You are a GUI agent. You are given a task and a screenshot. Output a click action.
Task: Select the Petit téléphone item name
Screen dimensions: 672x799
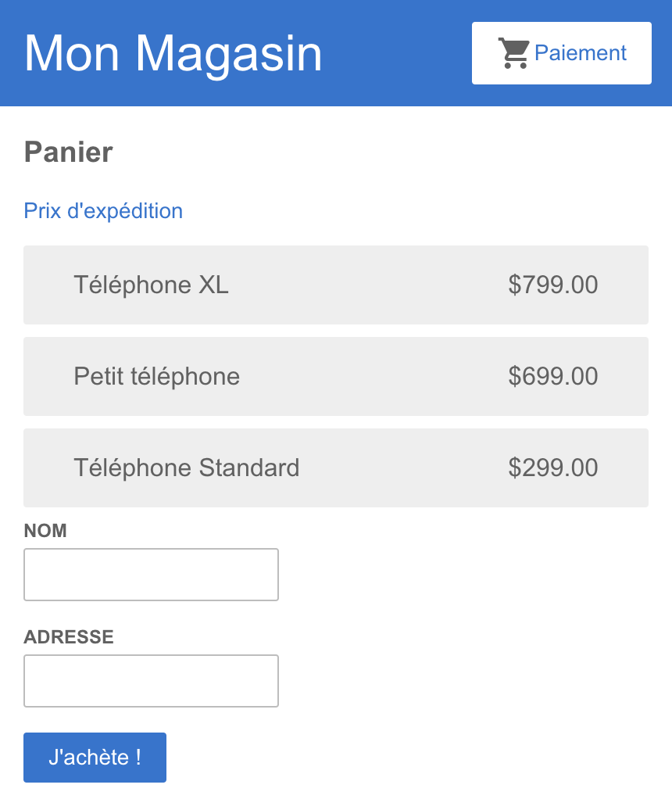157,377
